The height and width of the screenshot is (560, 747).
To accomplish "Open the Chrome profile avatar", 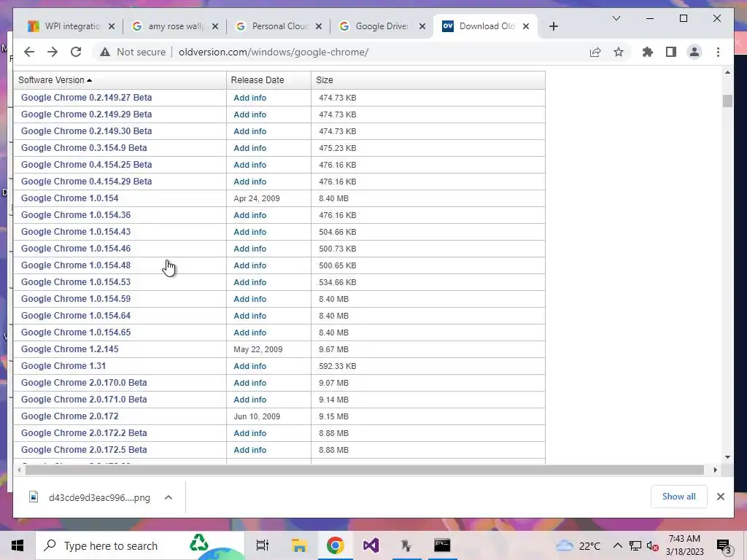I will pos(694,52).
